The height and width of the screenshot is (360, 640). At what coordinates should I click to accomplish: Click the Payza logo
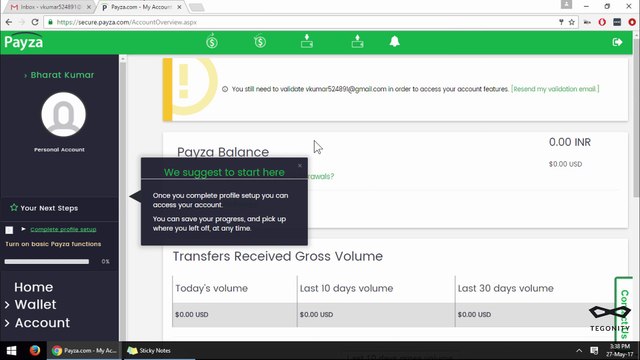pyautogui.click(x=24, y=42)
